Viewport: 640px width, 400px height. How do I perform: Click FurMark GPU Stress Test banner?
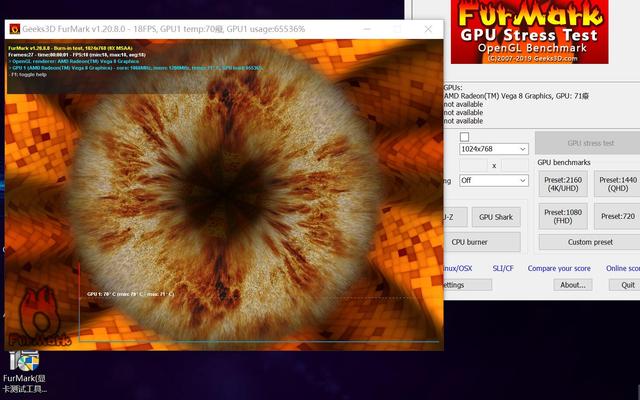529,32
